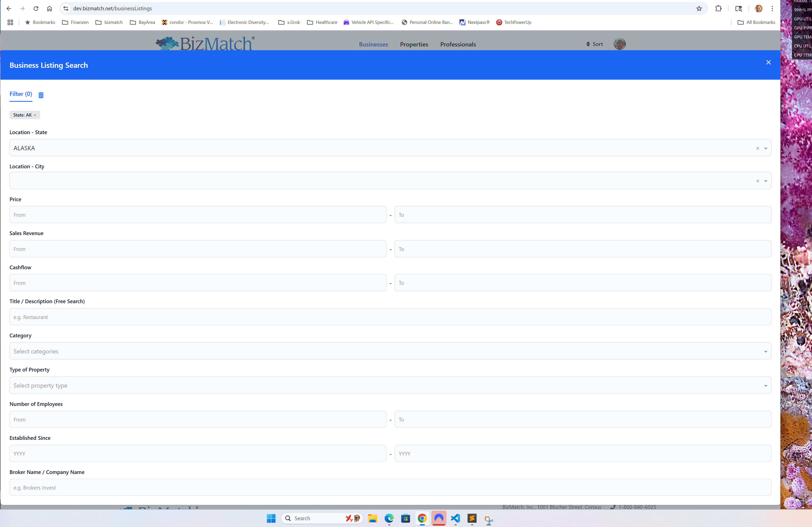This screenshot has height=527, width=812.
Task: Open the Select categories dropdown
Action: click(390, 351)
